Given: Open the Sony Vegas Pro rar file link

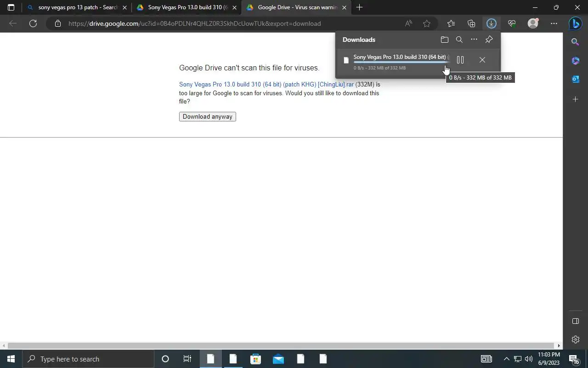Looking at the screenshot, I should [x=266, y=84].
